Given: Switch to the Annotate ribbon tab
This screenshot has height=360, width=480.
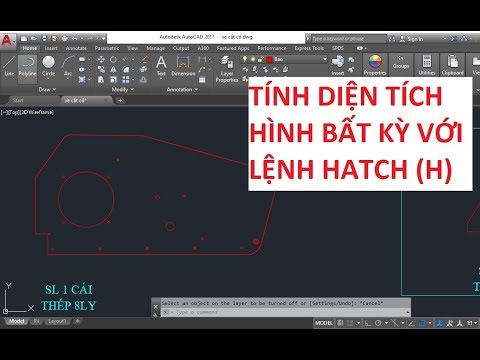Looking at the screenshot, I should tap(76, 48).
